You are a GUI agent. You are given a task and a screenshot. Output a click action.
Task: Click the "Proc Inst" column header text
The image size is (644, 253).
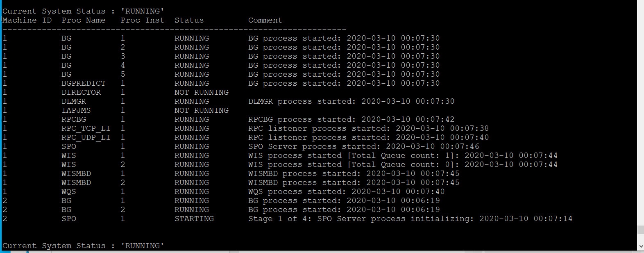[142, 20]
